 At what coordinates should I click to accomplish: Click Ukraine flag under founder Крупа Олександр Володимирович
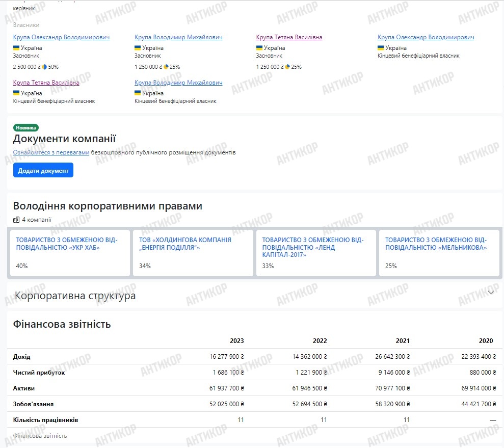point(16,48)
